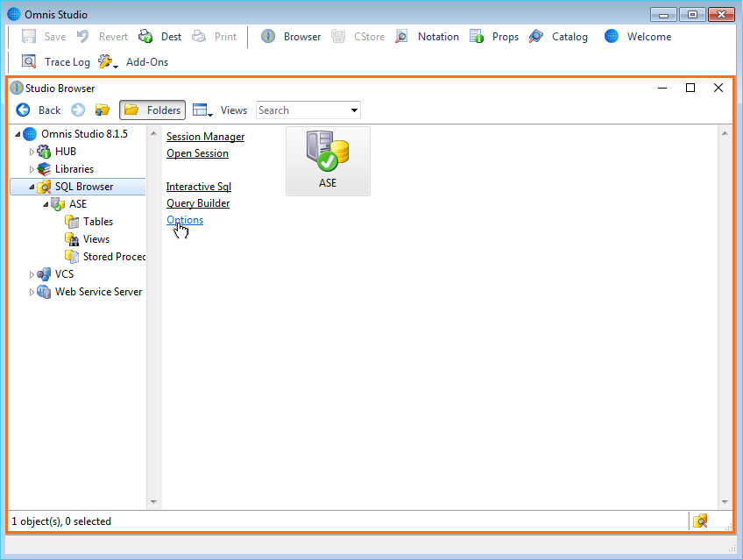The height and width of the screenshot is (560, 743).
Task: Select the ASE session large icon
Action: tap(328, 161)
